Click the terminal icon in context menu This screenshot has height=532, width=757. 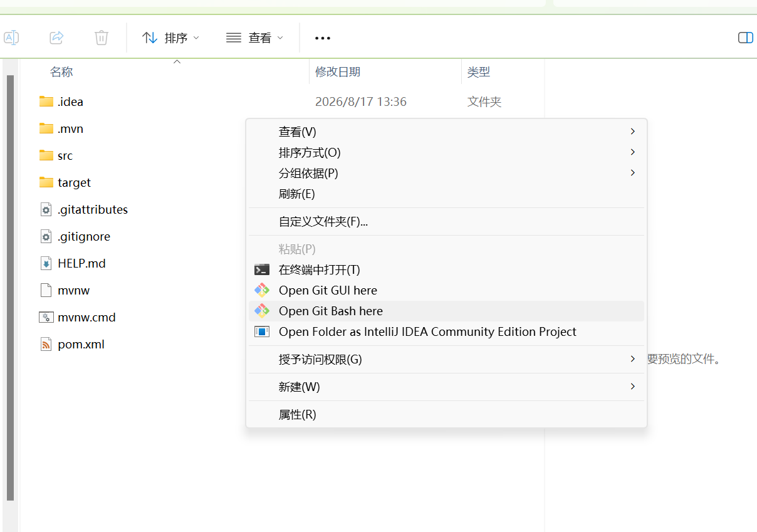tap(262, 269)
